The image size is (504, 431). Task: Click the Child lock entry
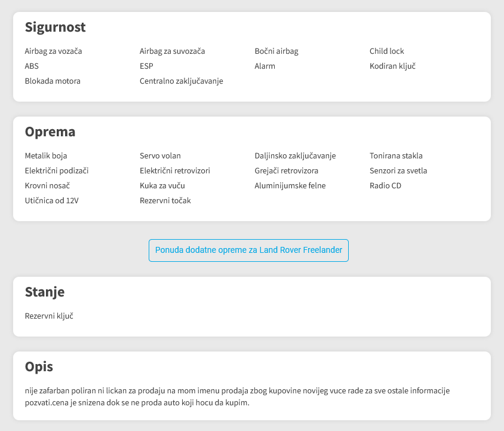(x=387, y=51)
